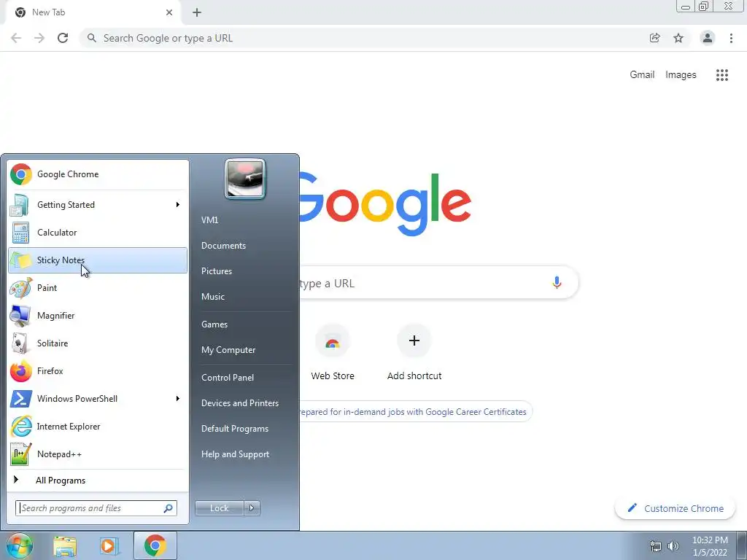Open the Chrome profile avatar icon
Screen dimensions: 747x560
pyautogui.click(x=708, y=38)
